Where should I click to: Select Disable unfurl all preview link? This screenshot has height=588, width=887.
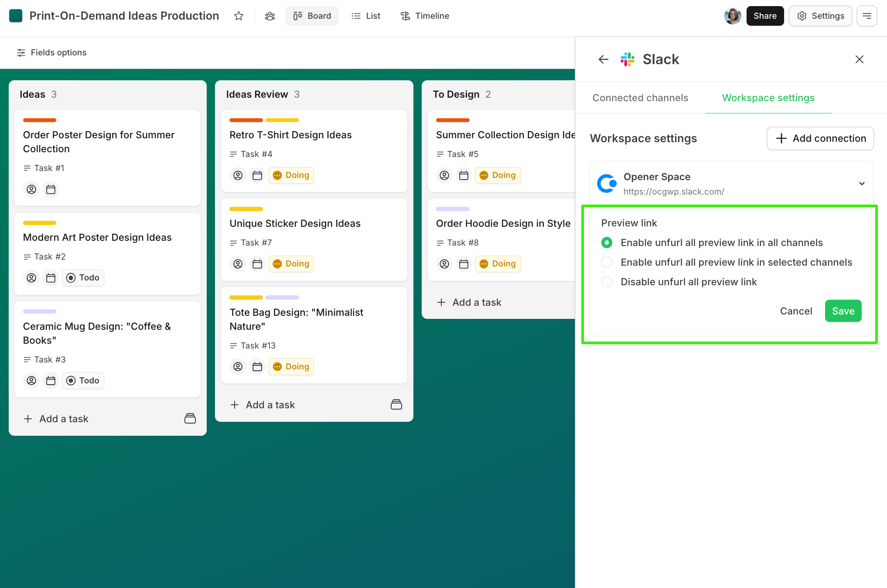click(x=607, y=282)
